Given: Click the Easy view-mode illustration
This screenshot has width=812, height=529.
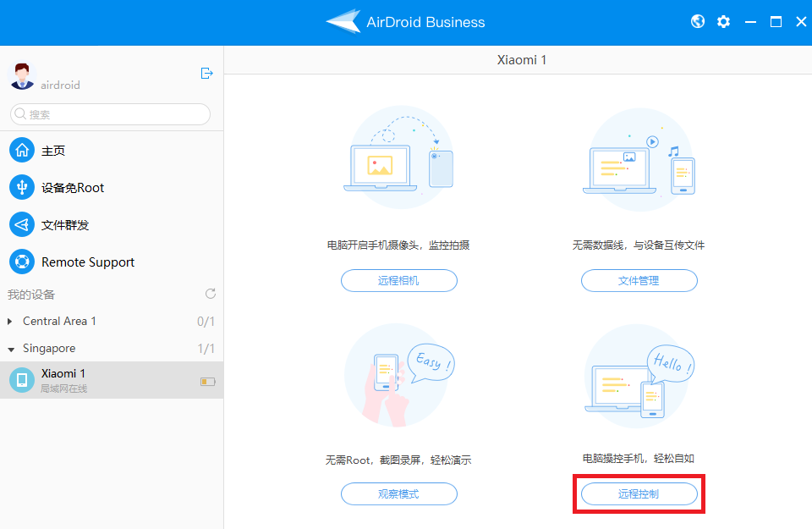Looking at the screenshot, I should coord(398,376).
